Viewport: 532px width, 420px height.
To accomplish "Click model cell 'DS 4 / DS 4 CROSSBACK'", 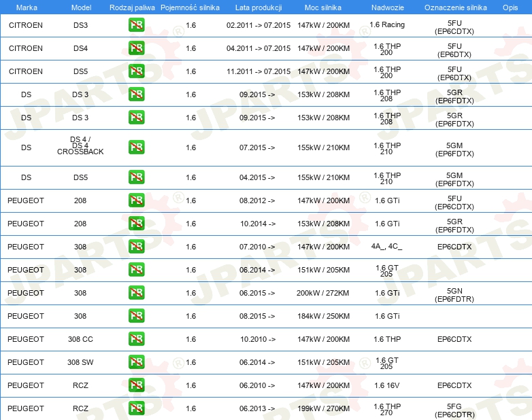I will click(x=80, y=145).
